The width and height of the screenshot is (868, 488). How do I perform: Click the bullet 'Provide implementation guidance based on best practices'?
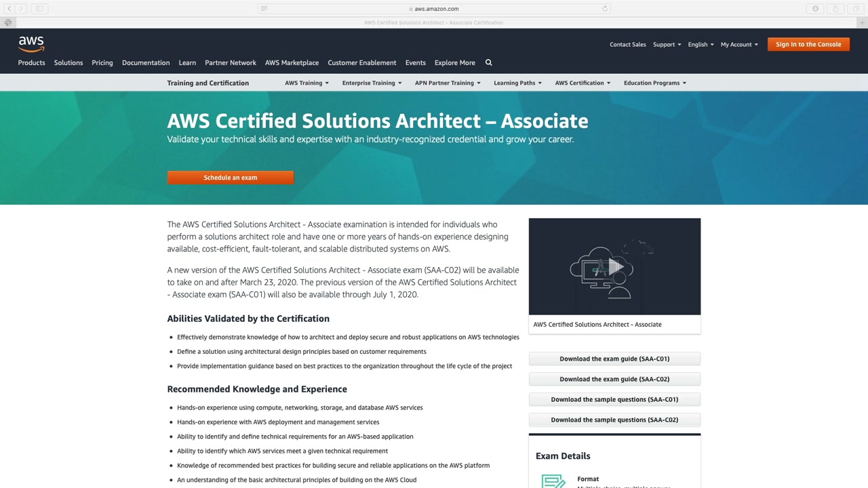[344, 366]
